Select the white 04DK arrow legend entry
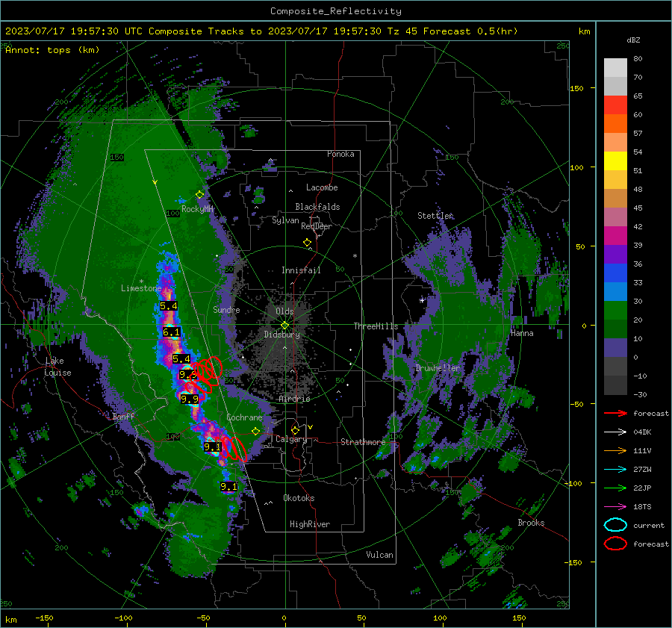Image resolution: width=672 pixels, height=628 pixels. tap(615, 432)
